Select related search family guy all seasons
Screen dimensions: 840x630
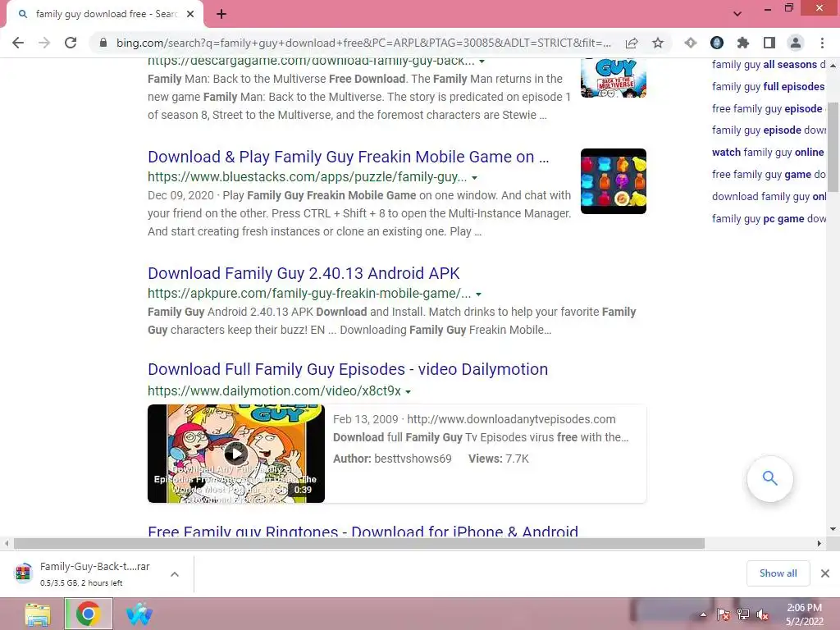pyautogui.click(x=768, y=64)
